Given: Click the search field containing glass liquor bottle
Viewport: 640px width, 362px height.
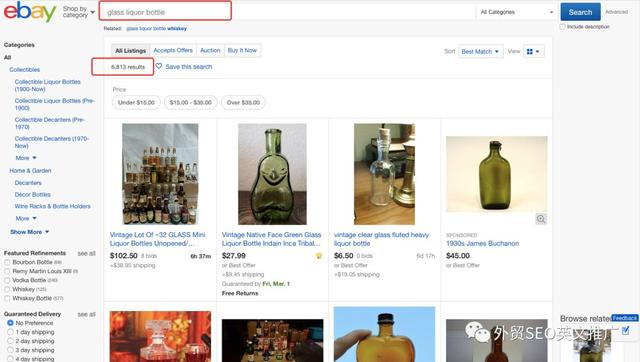Looking at the screenshot, I should [288, 12].
